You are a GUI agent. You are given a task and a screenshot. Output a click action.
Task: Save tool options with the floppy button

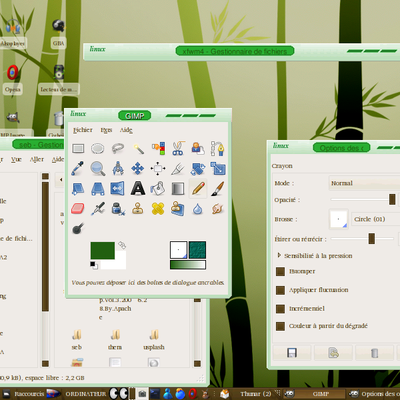[292, 353]
